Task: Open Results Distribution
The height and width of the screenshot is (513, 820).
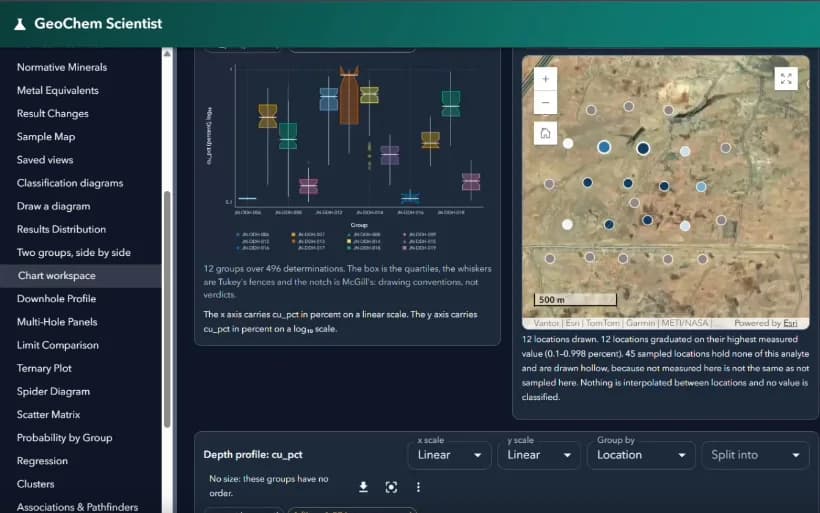Action: [x=61, y=229]
